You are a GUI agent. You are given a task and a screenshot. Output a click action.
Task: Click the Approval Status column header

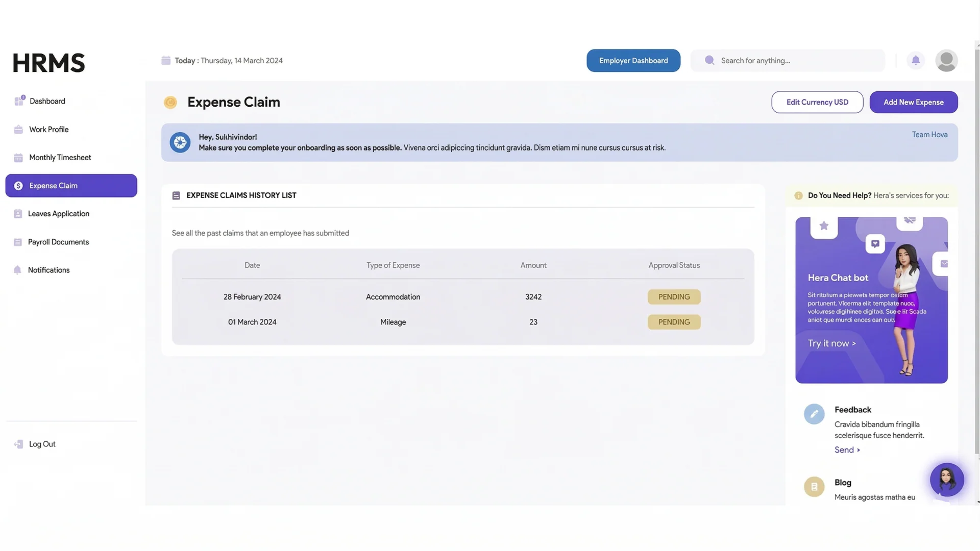point(674,265)
